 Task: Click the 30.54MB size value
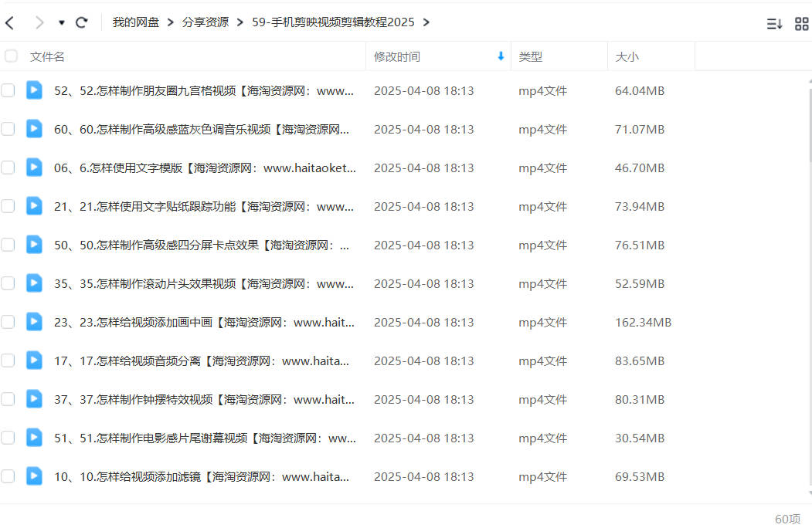tap(640, 438)
